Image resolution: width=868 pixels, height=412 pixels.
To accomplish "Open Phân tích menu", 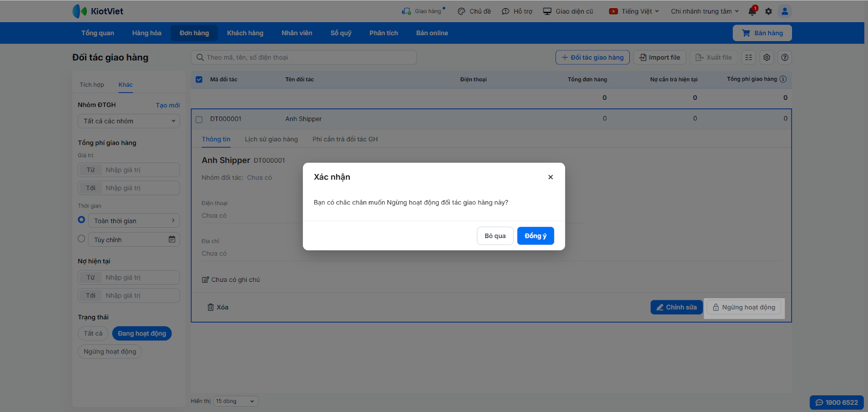I will click(384, 33).
